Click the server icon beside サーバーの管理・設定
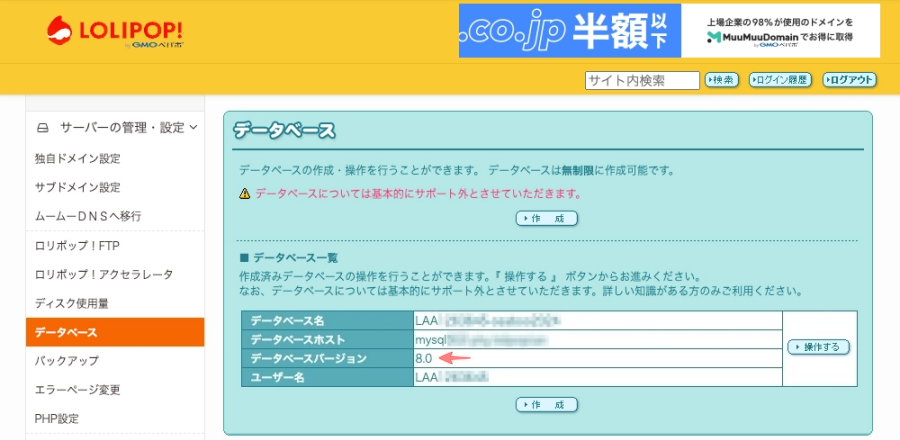Image resolution: width=900 pixels, height=440 pixels. pos(42,128)
